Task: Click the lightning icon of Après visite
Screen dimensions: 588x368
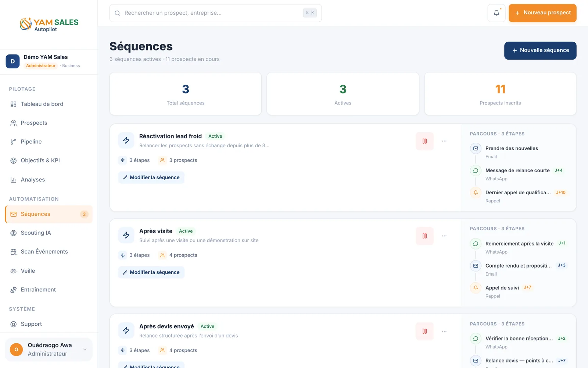Action: 126,235
